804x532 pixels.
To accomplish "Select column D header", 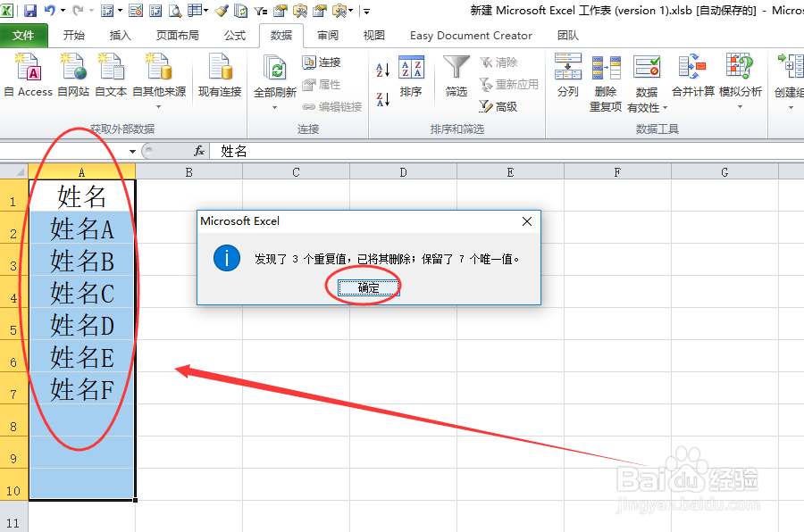I will click(403, 172).
